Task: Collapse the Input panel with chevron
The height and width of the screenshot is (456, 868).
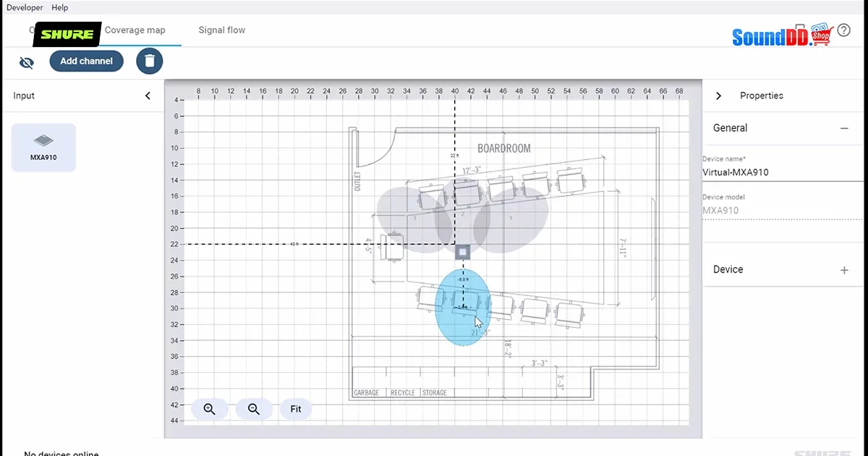Action: point(148,96)
